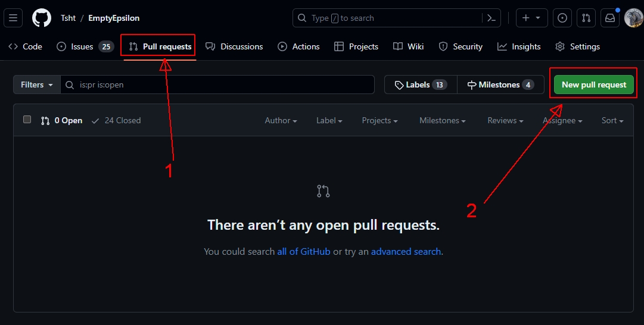Screen dimensions: 644x325
Task: Open the Discussions tab
Action: (x=234, y=47)
